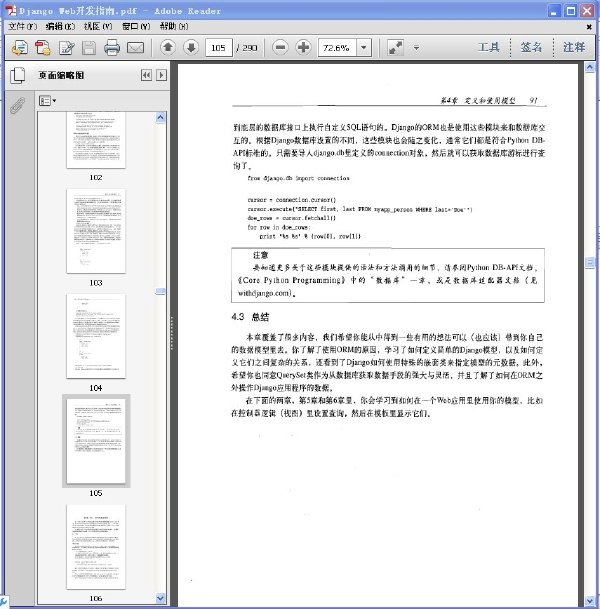Screen dimensions: 600x609
Task: Click the Create PDF online icon
Action: point(20,48)
